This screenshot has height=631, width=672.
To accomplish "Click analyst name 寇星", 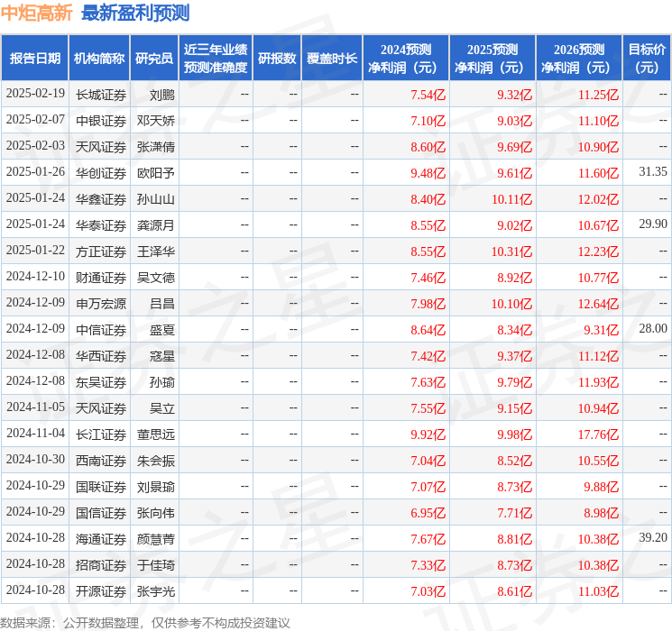I will pos(162,356).
